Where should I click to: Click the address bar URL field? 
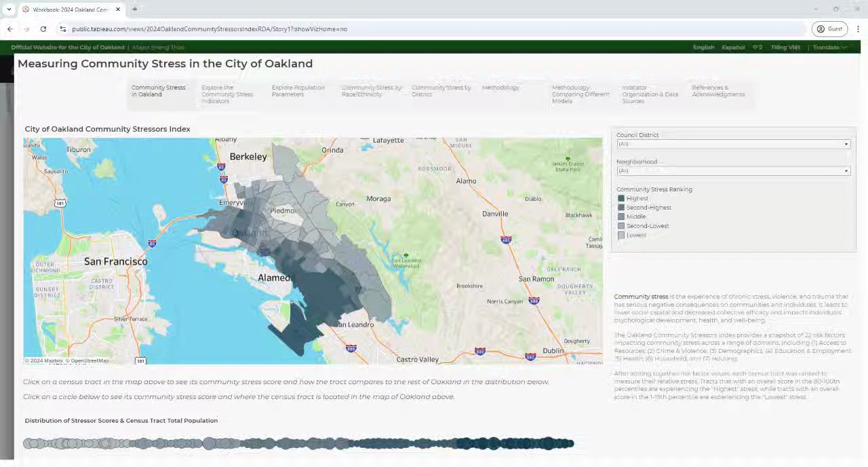pyautogui.click(x=434, y=29)
